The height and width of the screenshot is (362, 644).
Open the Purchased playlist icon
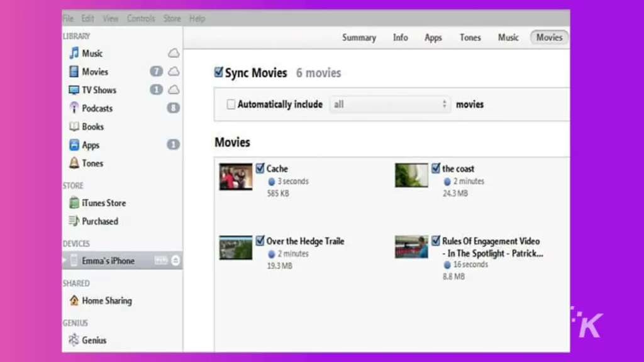pyautogui.click(x=74, y=221)
